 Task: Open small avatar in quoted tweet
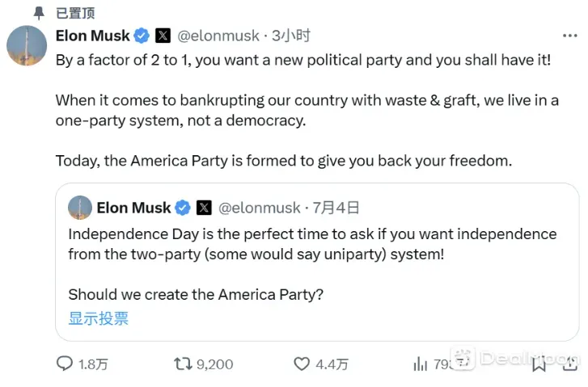pyautogui.click(x=79, y=208)
